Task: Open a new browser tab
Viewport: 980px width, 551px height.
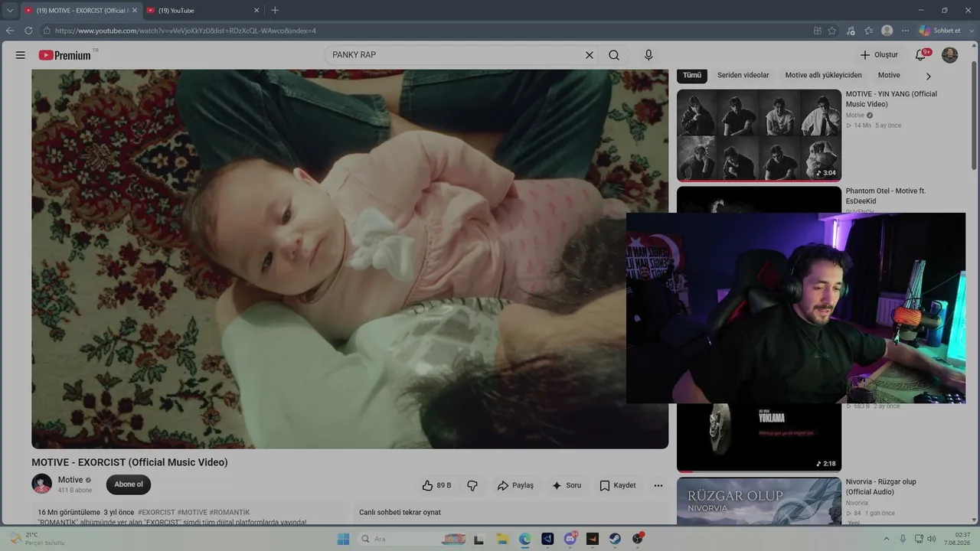Action: tap(275, 10)
